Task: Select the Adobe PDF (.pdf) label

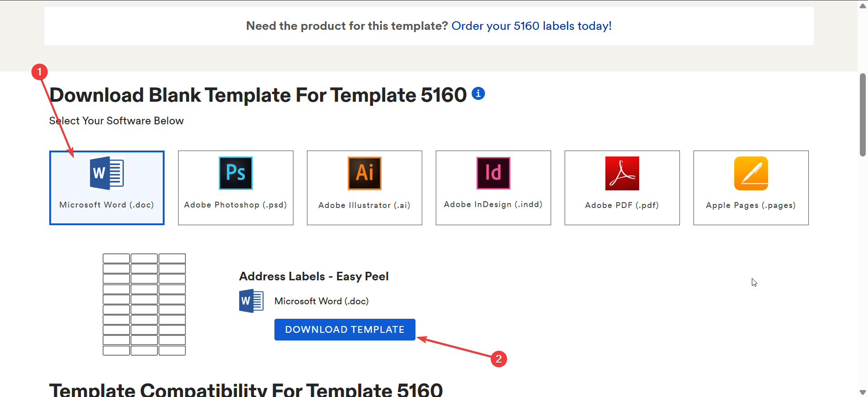Action: click(x=622, y=205)
